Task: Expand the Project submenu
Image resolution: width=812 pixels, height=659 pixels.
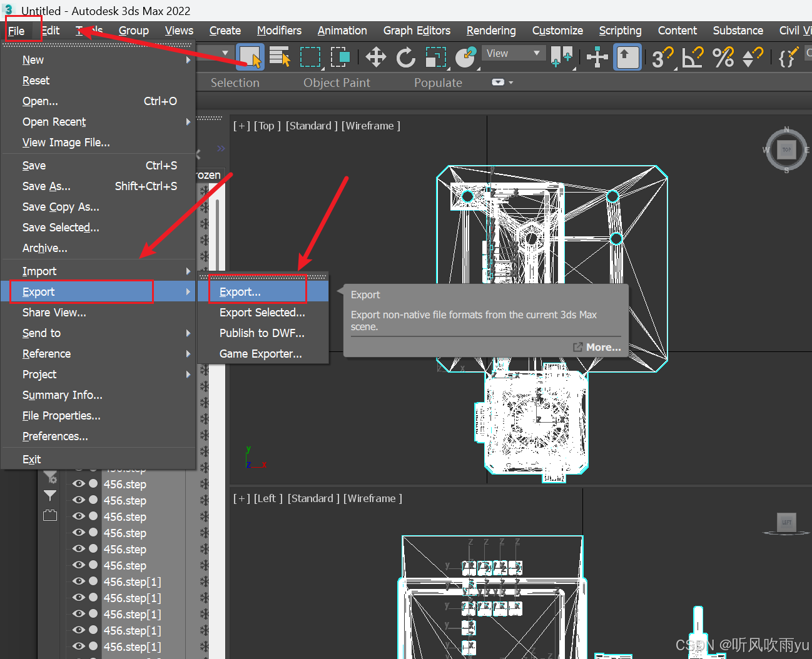Action: tap(188, 375)
